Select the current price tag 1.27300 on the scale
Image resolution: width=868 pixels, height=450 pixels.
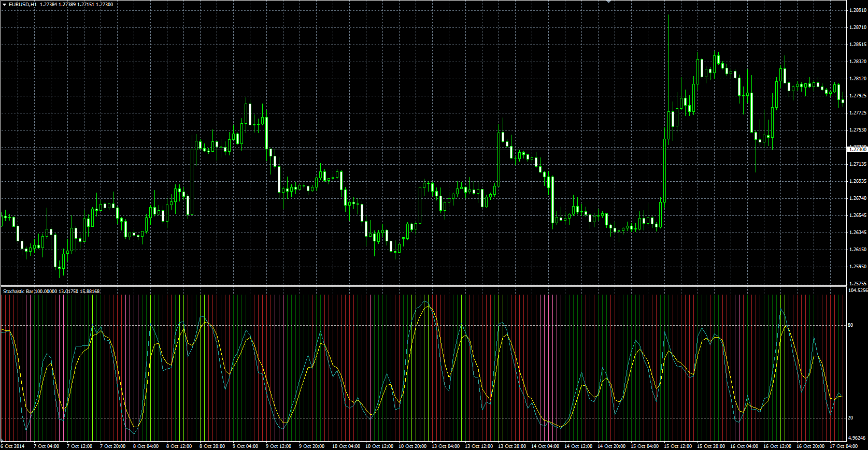click(x=857, y=149)
